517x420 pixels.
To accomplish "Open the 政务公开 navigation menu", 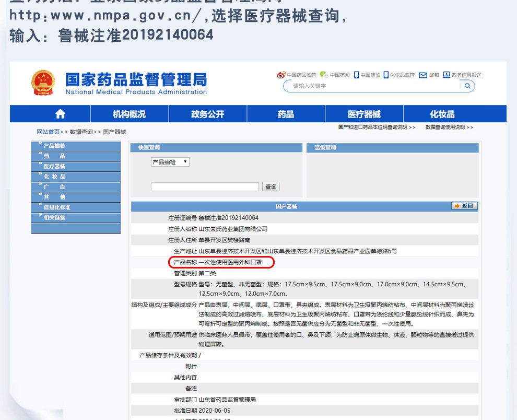I will tap(208, 114).
